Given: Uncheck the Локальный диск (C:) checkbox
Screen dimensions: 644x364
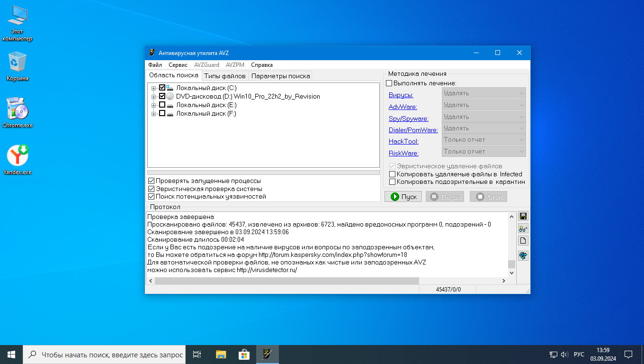Looking at the screenshot, I should [162, 88].
